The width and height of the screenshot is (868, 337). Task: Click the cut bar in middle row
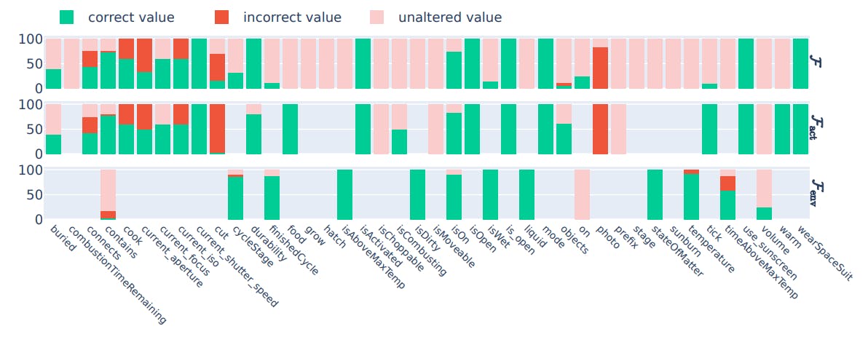pos(218,129)
